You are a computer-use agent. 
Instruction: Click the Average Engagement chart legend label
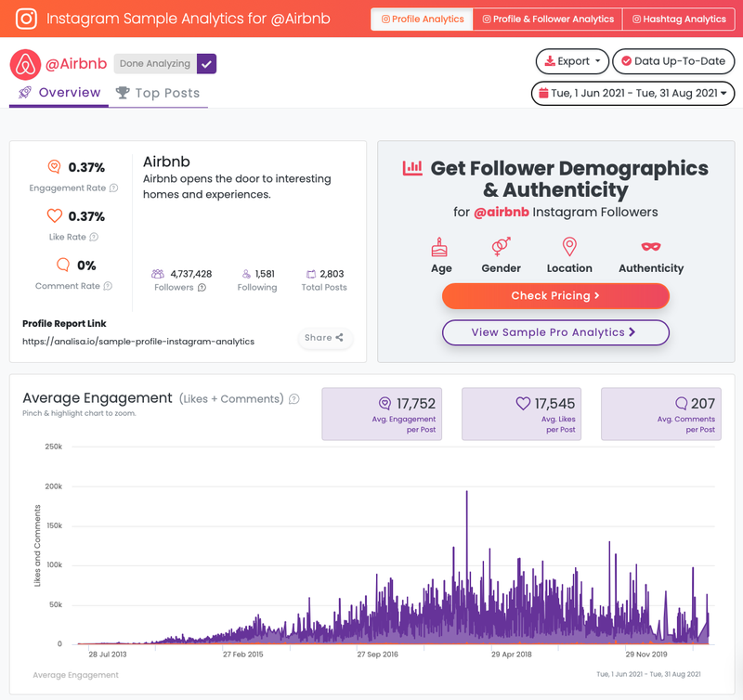click(76, 675)
